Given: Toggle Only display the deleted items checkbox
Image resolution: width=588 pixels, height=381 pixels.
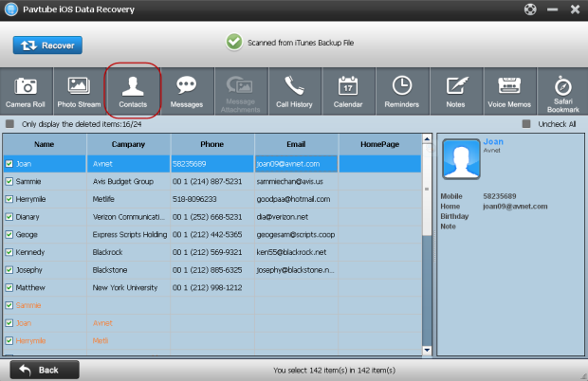Looking at the screenshot, I should 10,124.
